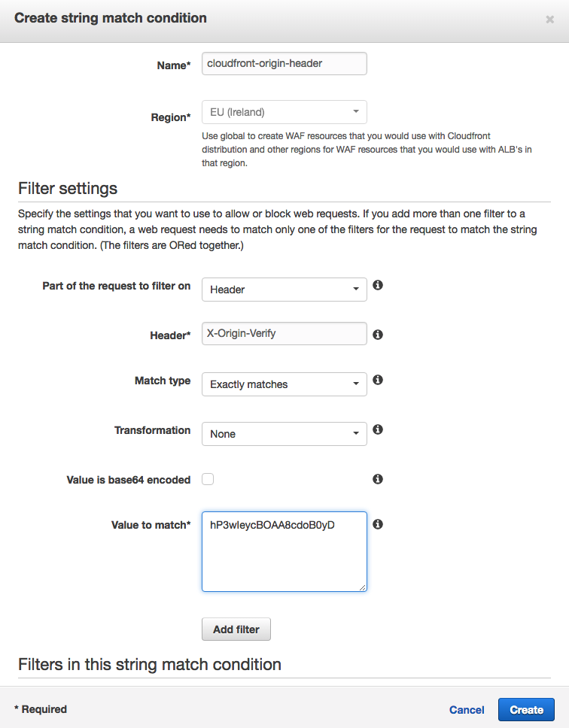Close the string match condition dialog
This screenshot has height=728, width=569.
click(x=550, y=19)
